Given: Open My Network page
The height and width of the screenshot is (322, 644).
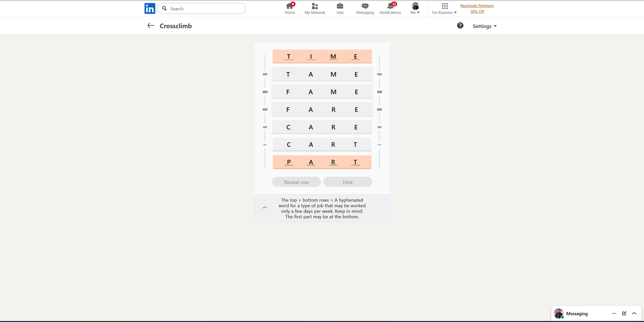Looking at the screenshot, I should coord(315,8).
